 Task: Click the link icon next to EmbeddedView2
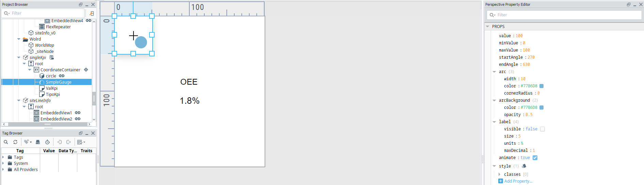click(78, 119)
